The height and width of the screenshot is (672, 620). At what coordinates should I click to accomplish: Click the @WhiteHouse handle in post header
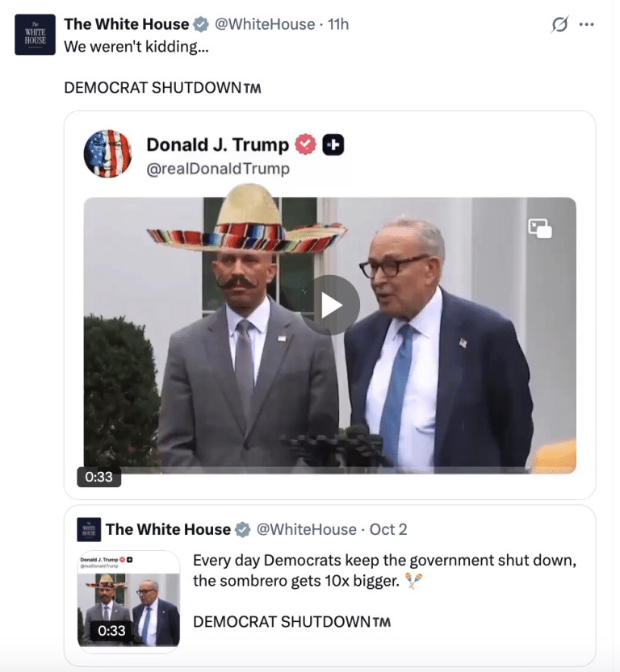[x=265, y=24]
